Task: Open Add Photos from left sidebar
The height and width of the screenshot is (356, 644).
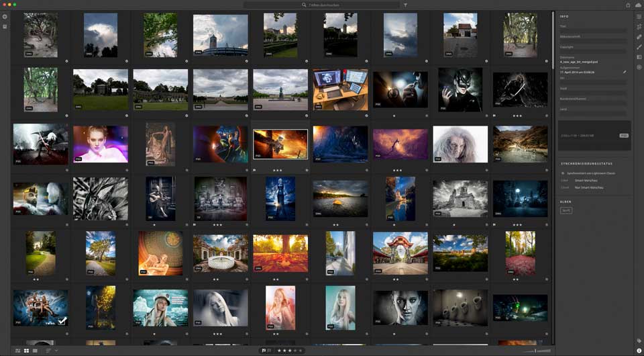Action: 5,17
